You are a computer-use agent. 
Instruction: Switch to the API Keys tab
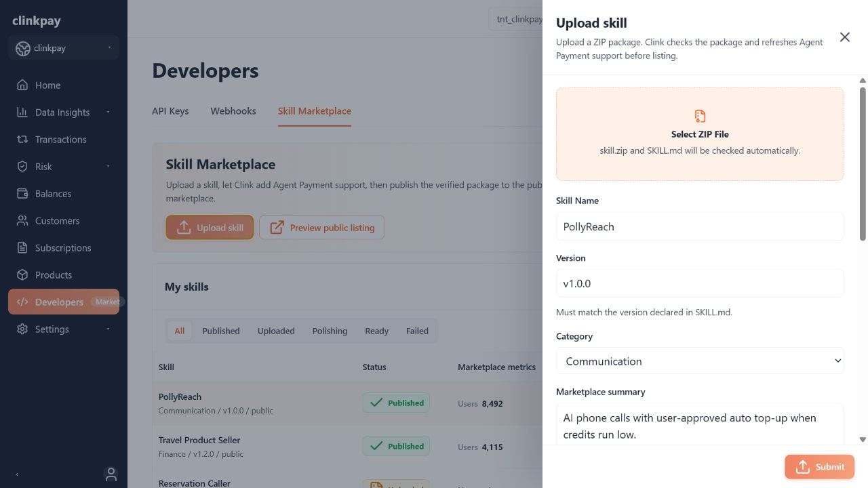pos(170,111)
